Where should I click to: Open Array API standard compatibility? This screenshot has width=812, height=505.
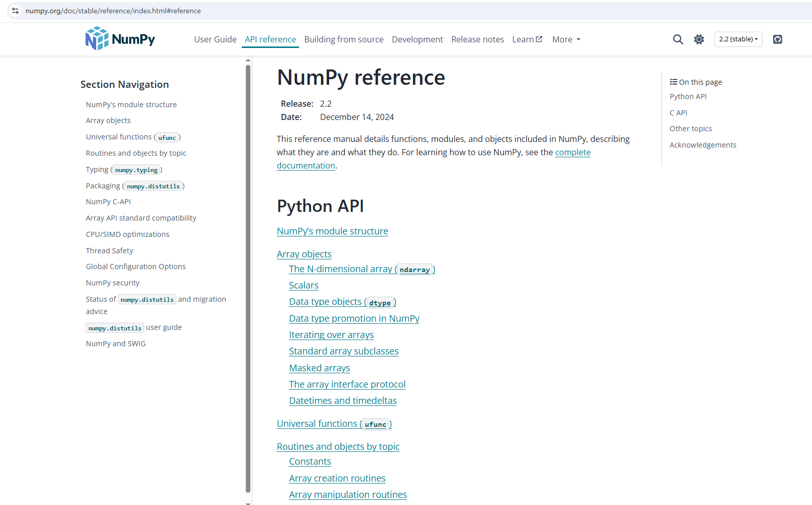point(141,218)
